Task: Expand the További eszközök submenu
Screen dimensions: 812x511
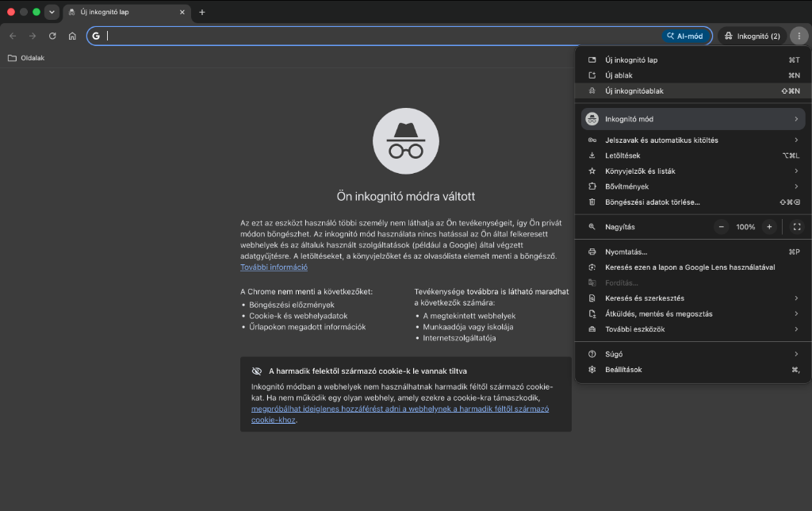Action: (693, 329)
